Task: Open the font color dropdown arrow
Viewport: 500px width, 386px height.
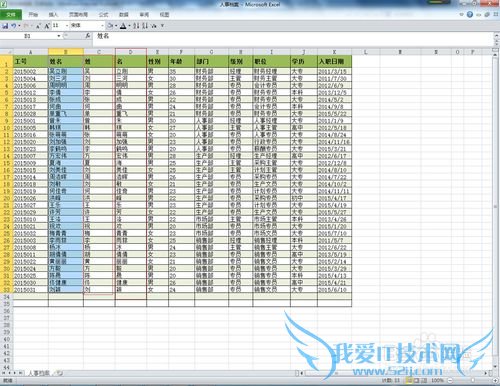Action: point(129,26)
